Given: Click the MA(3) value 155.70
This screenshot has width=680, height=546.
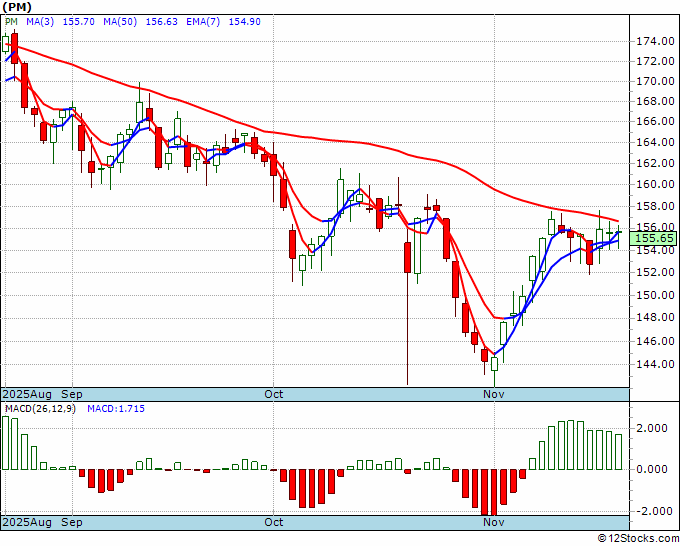Looking at the screenshot, I should (x=78, y=21).
